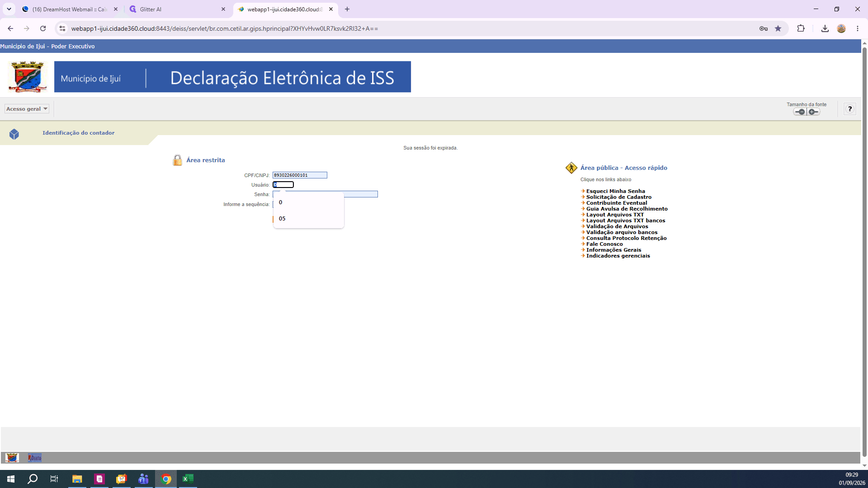
Task: Click the Ijuí coat of arms logo
Action: tap(28, 77)
